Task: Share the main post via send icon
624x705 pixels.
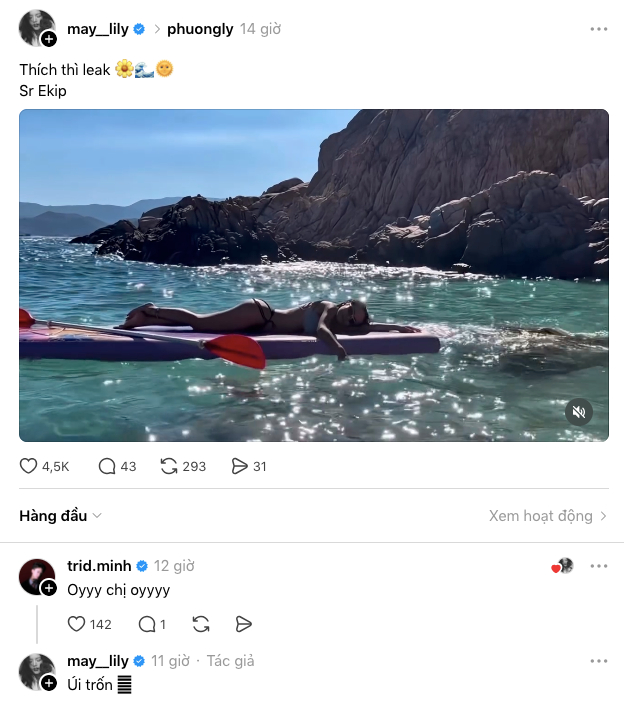Action: (239, 466)
